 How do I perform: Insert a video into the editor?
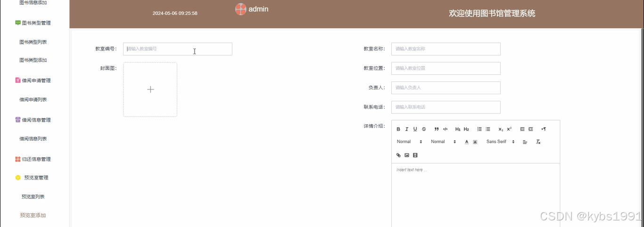tap(415, 155)
